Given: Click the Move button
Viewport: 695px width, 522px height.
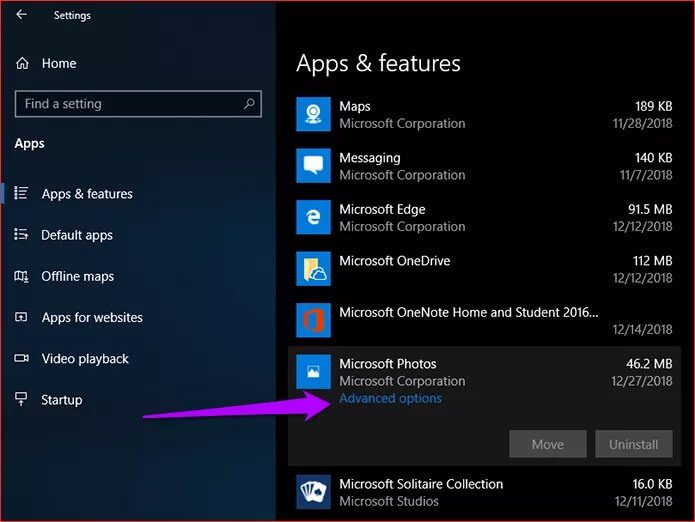Looking at the screenshot, I should tap(548, 444).
